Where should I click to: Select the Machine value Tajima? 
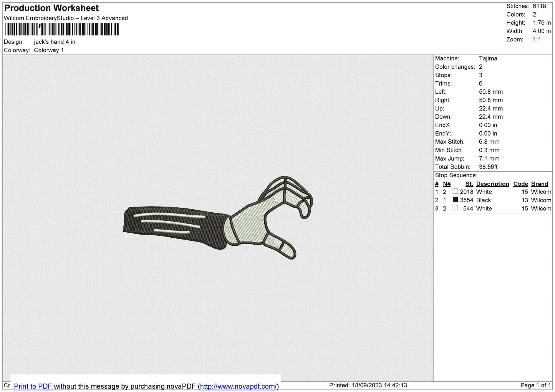pos(488,58)
